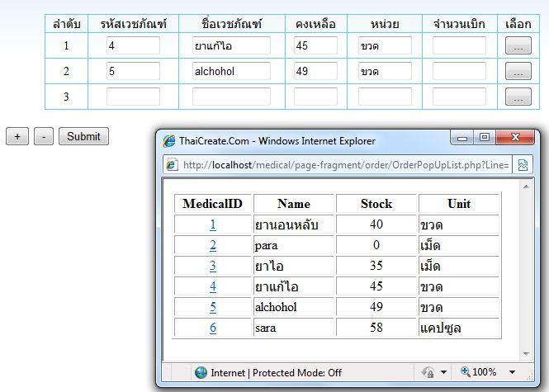Screen dimensions: 549x392
Task: Click the stock value 40 in popup
Action: tap(376, 224)
